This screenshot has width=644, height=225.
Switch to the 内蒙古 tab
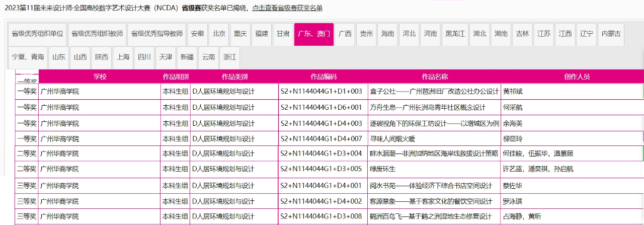point(611,34)
